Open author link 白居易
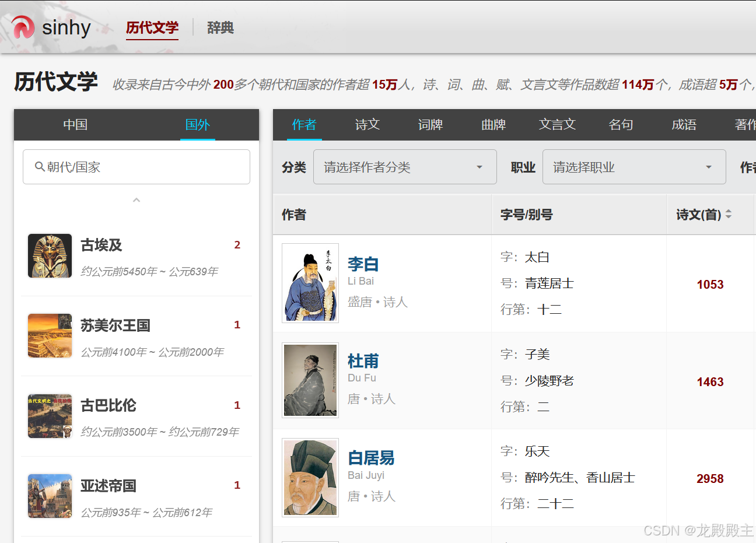756x543 pixels. click(371, 458)
